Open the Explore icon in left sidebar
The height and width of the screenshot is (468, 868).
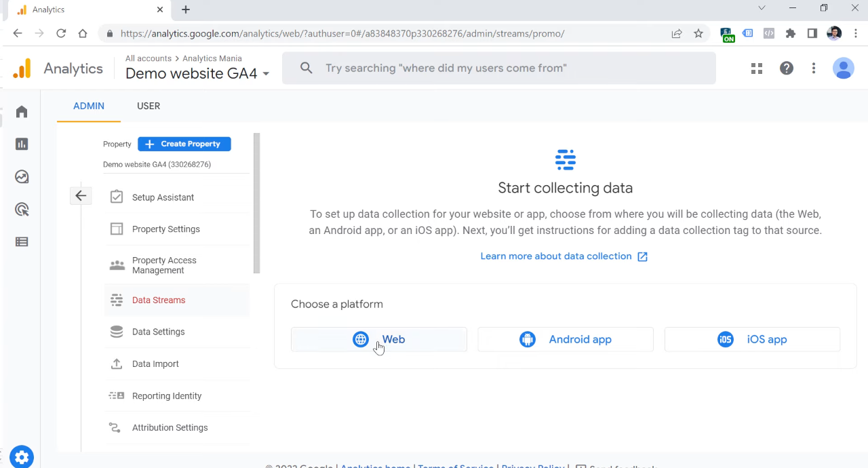[x=22, y=177]
